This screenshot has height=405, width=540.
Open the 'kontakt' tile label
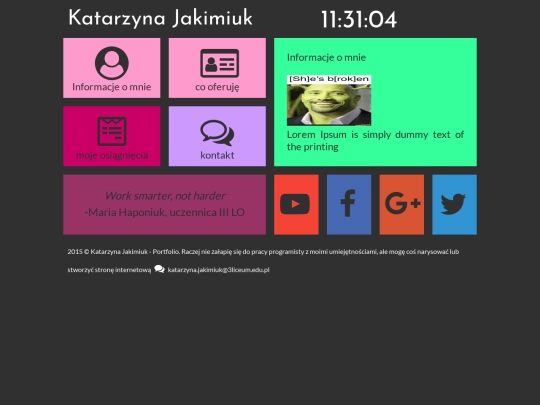(217, 155)
